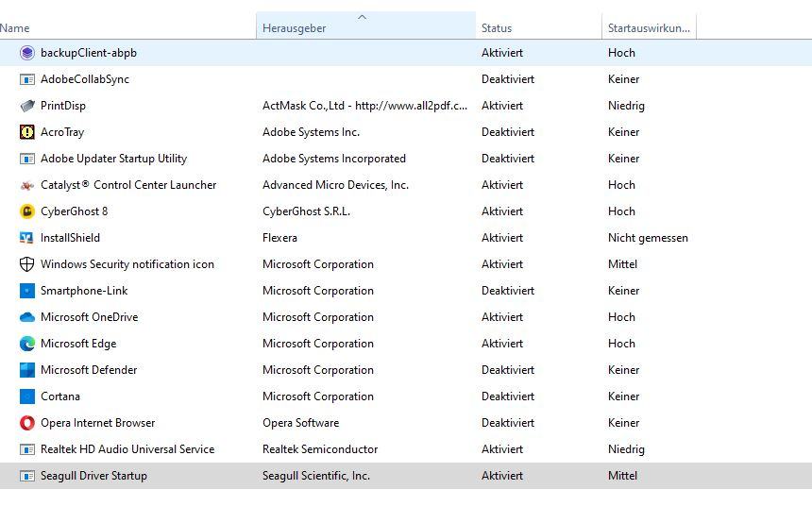
Task: Click the Adobe Systems Inc. publisher cell
Action: click(x=311, y=132)
